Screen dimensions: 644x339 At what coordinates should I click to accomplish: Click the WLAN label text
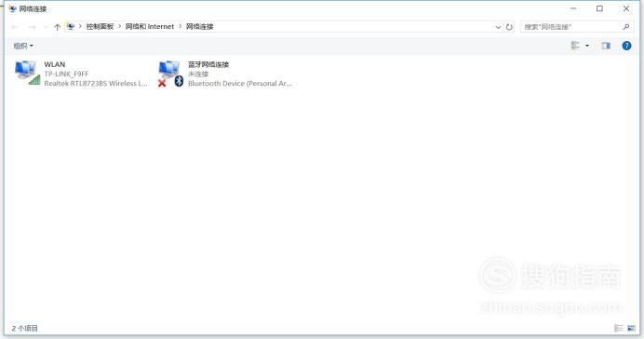(55, 64)
